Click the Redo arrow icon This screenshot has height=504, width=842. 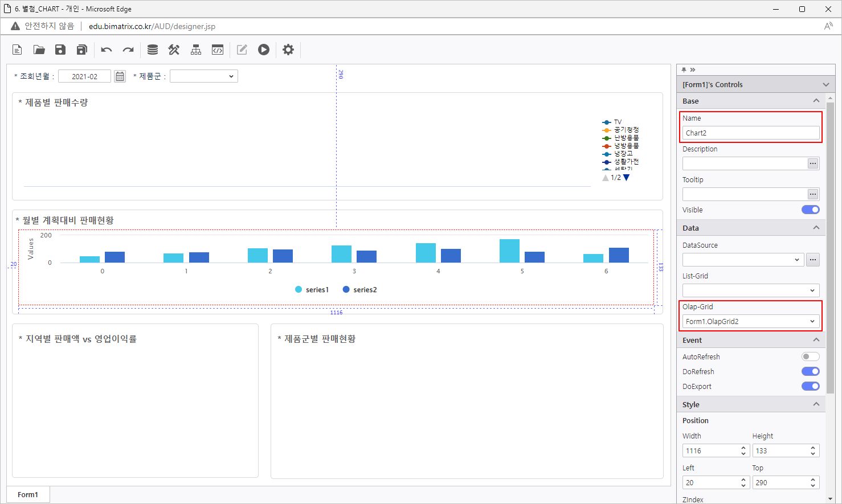128,50
